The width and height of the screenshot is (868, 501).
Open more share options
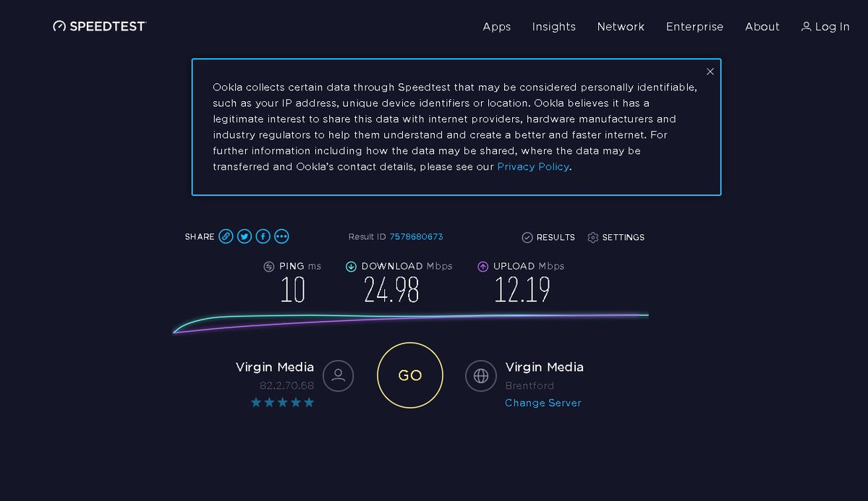pos(282,236)
